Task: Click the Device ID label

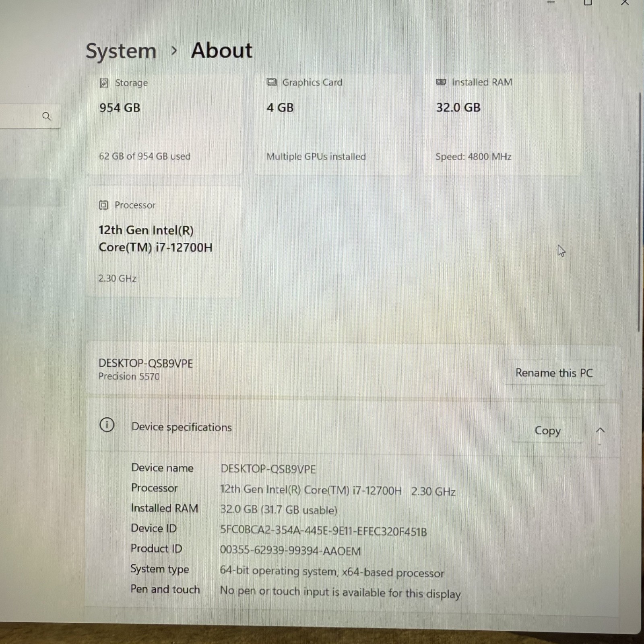Action: 154,528
